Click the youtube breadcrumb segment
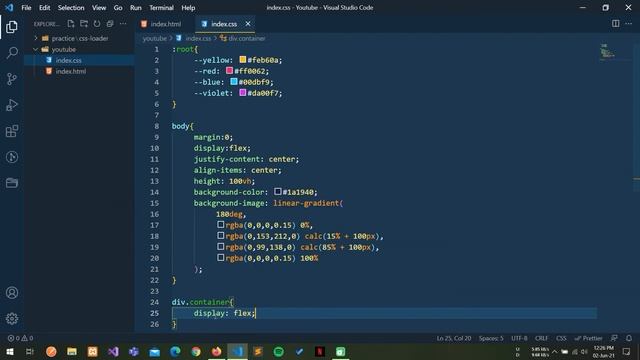The width and height of the screenshot is (640, 360). (155, 38)
